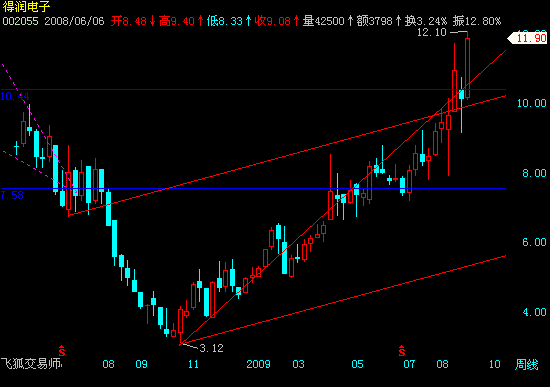
Task: Click the 08 label after 飞狐交易师
Action: tap(108, 365)
